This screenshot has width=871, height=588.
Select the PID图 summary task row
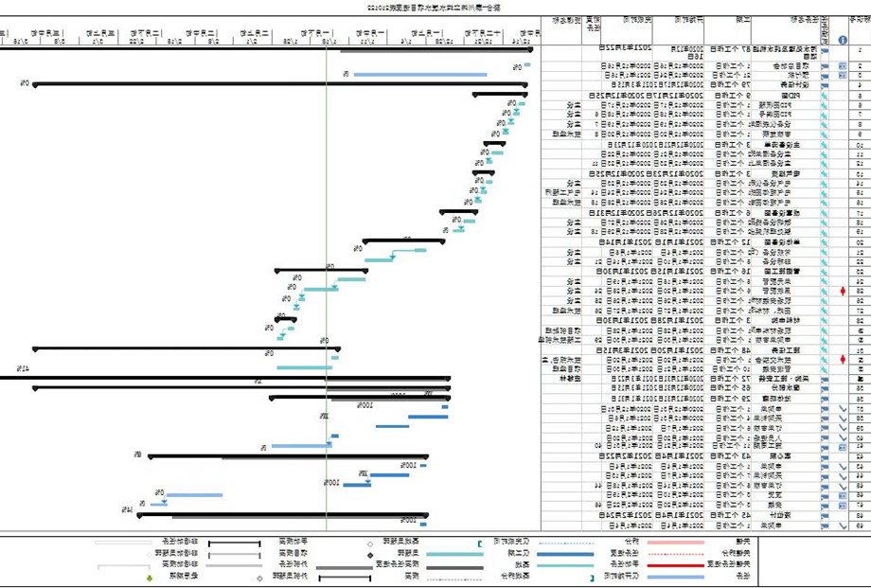pos(791,96)
